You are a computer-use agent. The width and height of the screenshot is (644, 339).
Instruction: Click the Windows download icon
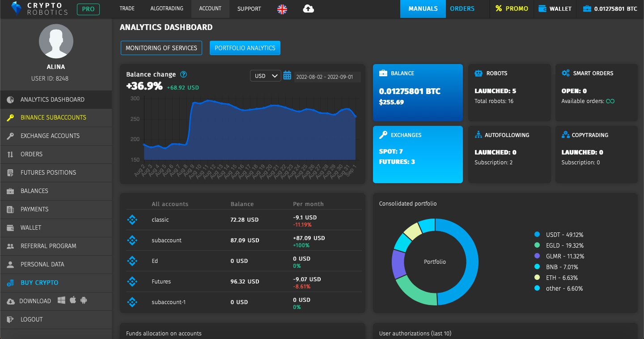coord(62,300)
